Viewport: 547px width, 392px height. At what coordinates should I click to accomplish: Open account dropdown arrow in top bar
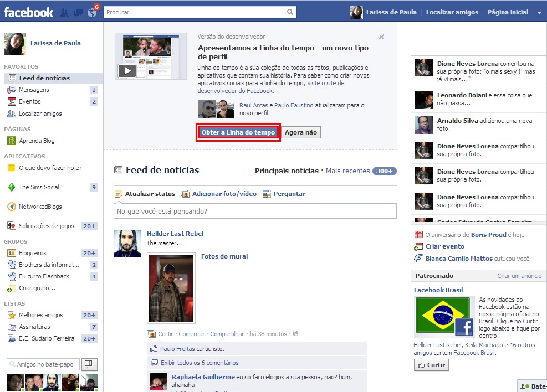[x=539, y=12]
